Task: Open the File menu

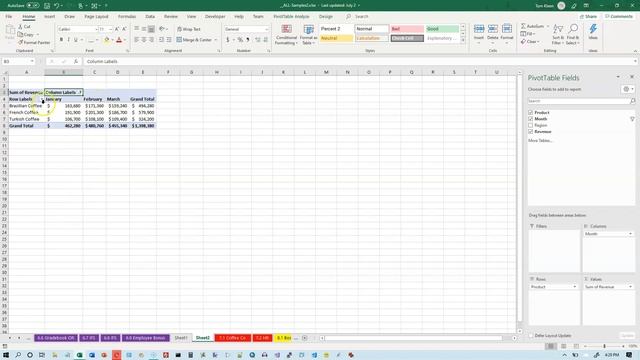Action: [9, 17]
